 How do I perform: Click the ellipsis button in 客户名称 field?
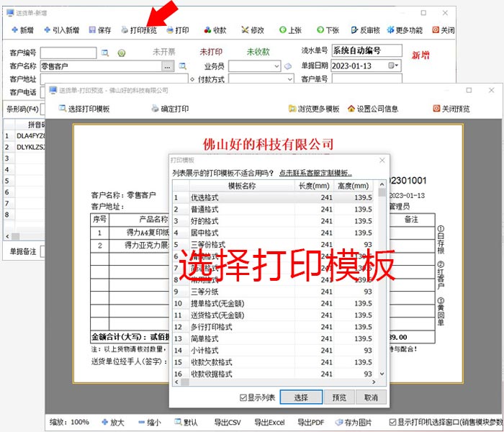pyautogui.click(x=168, y=66)
